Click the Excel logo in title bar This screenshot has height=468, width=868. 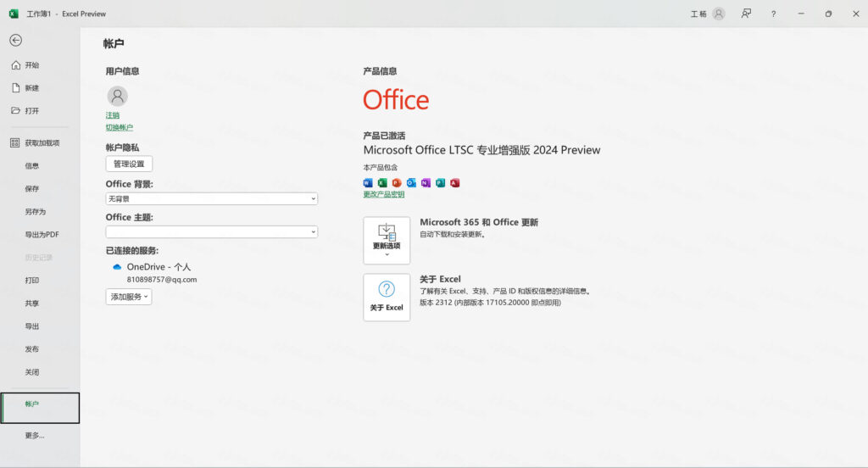click(x=14, y=14)
